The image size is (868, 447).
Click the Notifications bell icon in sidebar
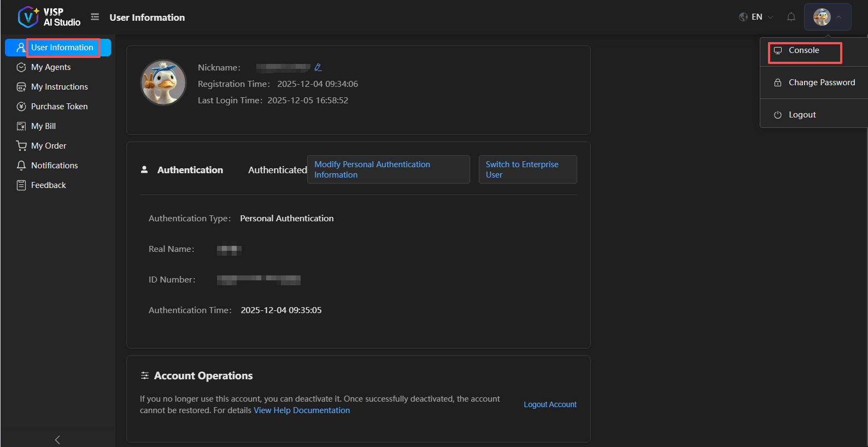21,166
